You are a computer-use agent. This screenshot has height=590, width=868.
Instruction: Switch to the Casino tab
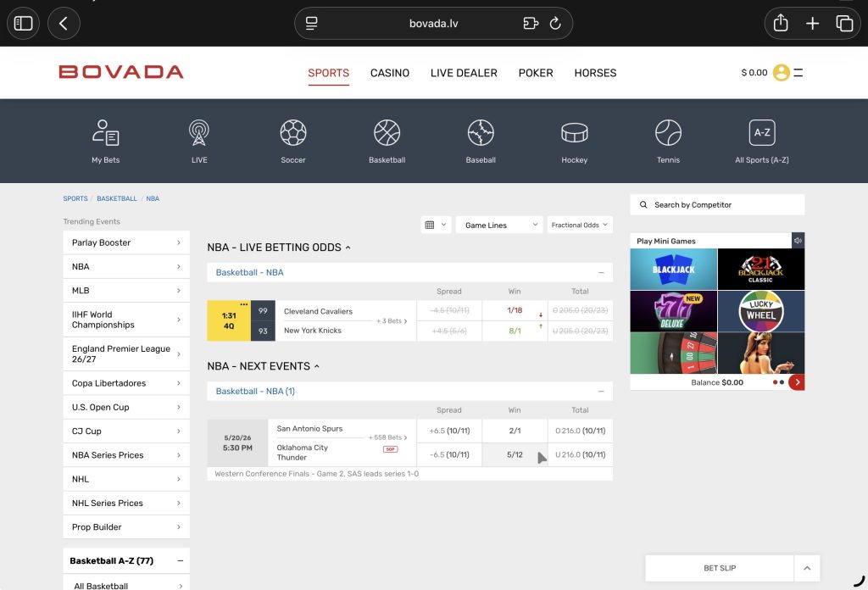coord(390,73)
